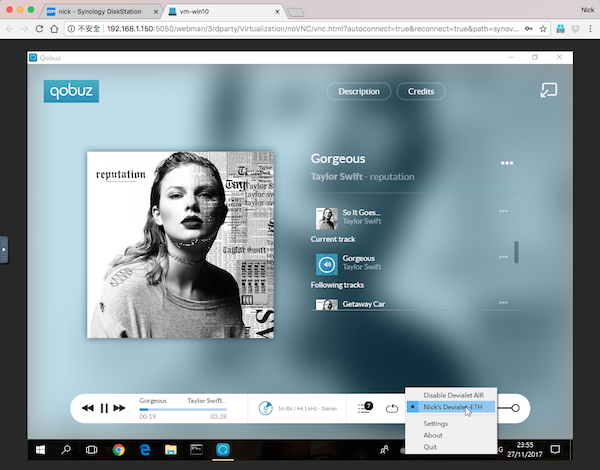The width and height of the screenshot is (600, 470).
Task: Open Description panel
Action: click(x=359, y=91)
